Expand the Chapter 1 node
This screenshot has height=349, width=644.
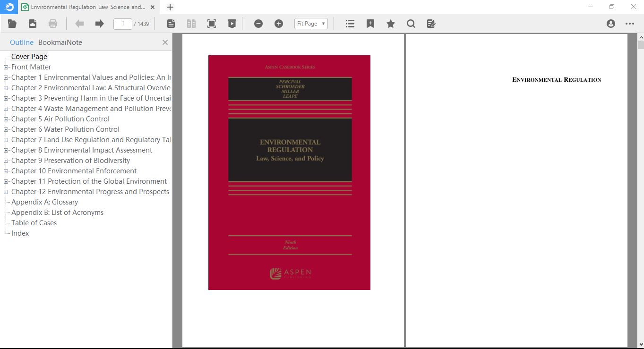6,77
